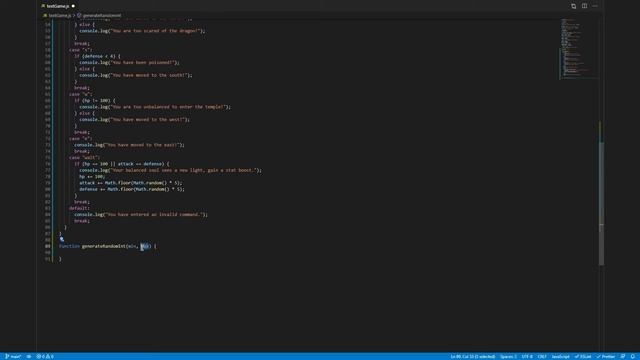Click the sync changes icon in status bar
This screenshot has width=640, height=360.
29,356
